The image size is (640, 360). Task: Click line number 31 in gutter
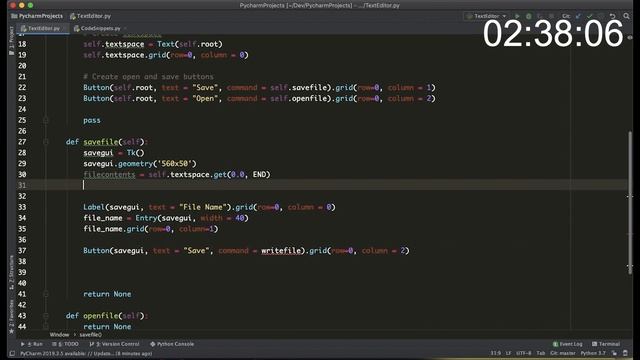22,185
